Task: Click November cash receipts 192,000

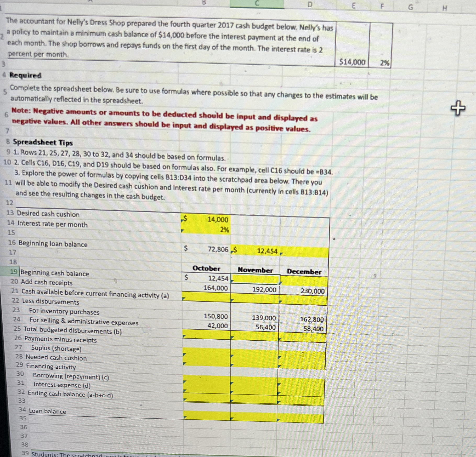Action: point(255,289)
